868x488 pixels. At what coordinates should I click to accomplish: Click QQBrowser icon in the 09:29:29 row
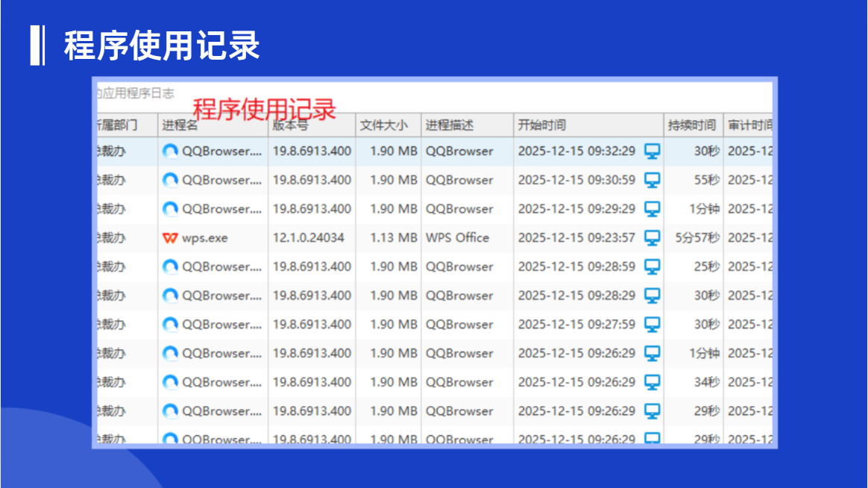pos(170,209)
